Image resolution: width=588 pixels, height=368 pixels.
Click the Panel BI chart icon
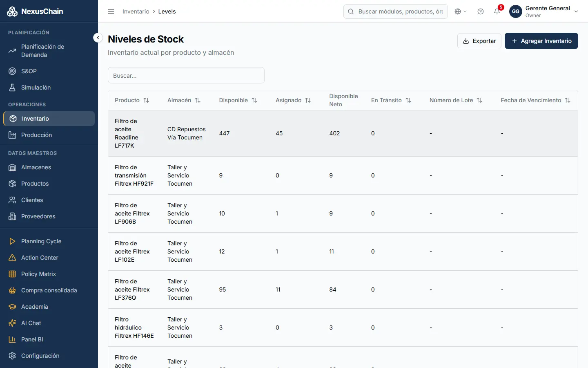click(12, 339)
